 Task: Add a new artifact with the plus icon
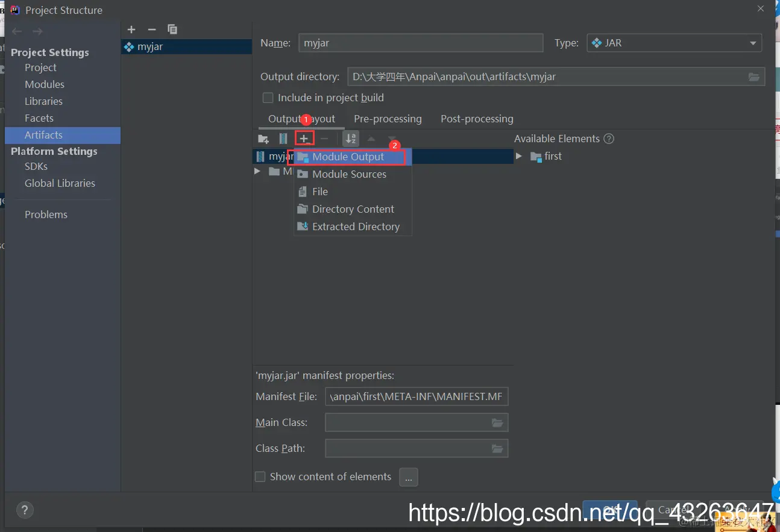coord(131,30)
